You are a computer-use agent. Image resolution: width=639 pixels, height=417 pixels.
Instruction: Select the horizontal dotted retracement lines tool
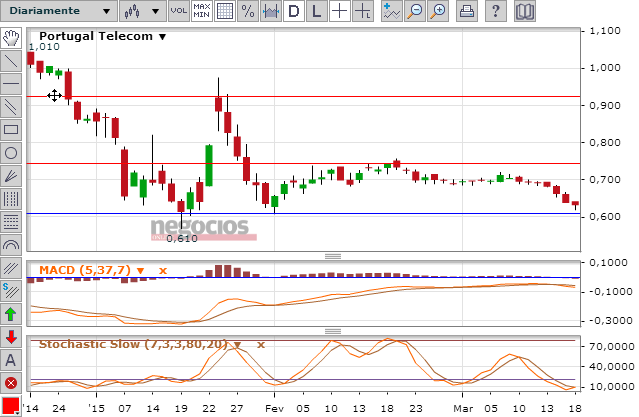(x=11, y=222)
